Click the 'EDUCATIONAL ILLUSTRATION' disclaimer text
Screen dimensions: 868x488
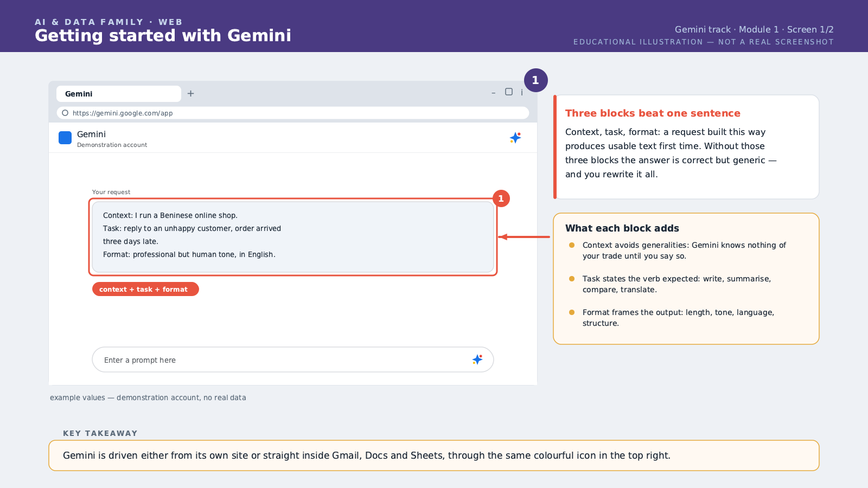click(x=704, y=42)
